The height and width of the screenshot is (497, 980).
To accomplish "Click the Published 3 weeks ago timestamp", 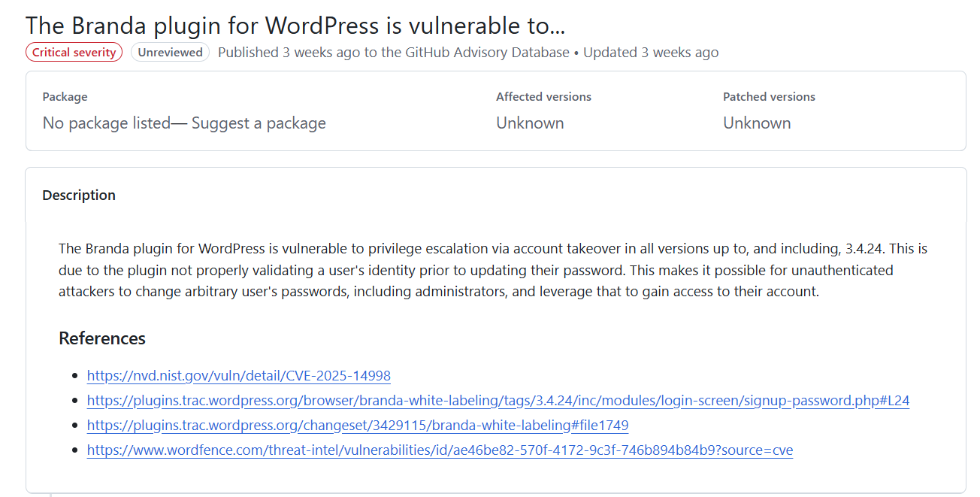I will pos(289,53).
